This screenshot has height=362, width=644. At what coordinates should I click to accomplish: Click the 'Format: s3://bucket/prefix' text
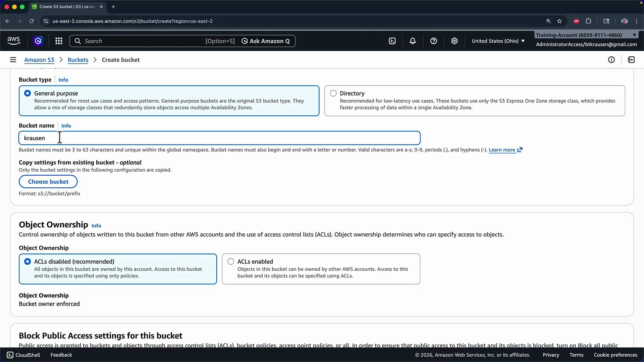pyautogui.click(x=49, y=193)
